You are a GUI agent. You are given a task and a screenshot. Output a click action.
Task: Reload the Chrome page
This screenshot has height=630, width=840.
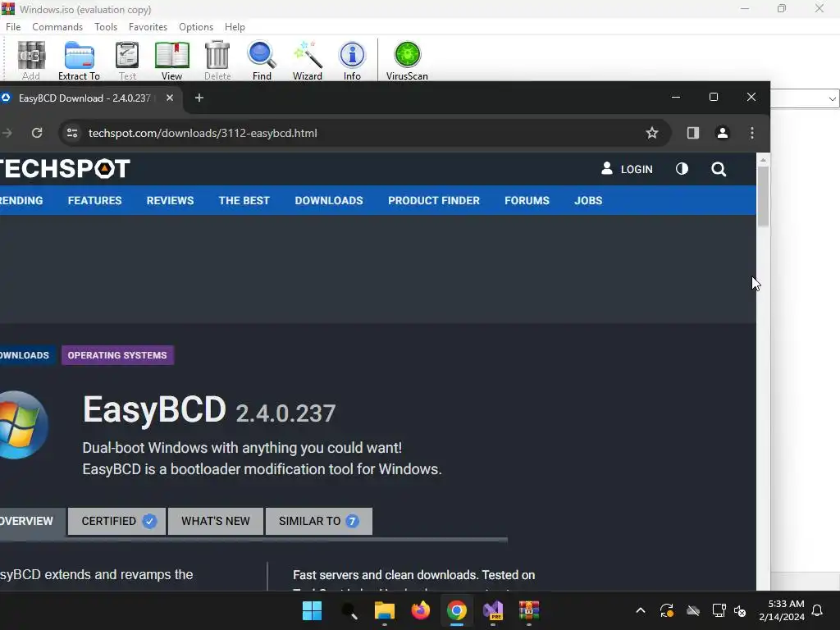[x=36, y=133]
